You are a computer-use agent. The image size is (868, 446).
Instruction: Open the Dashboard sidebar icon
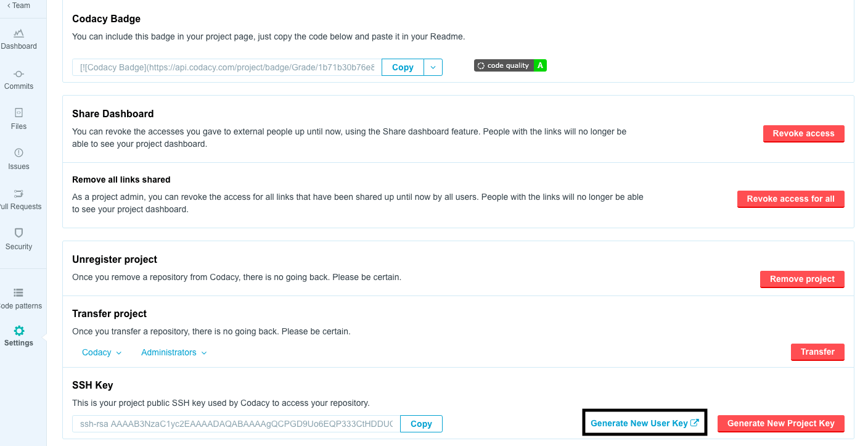pyautogui.click(x=18, y=33)
